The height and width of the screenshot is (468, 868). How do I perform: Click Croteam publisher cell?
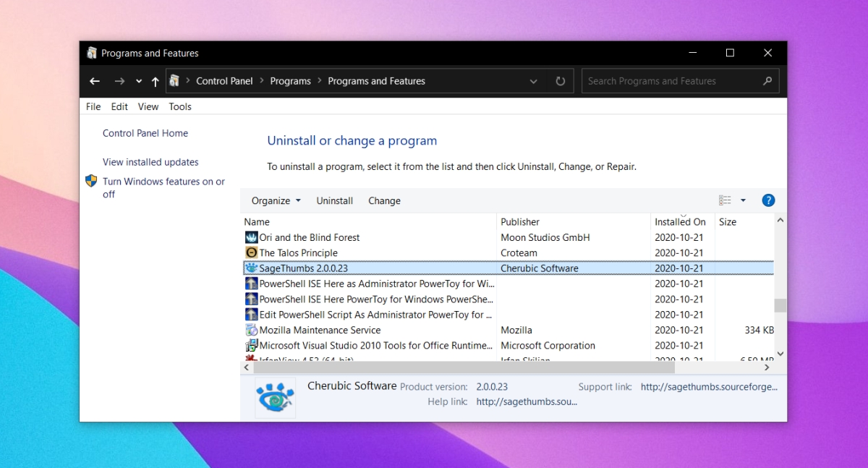(519, 252)
